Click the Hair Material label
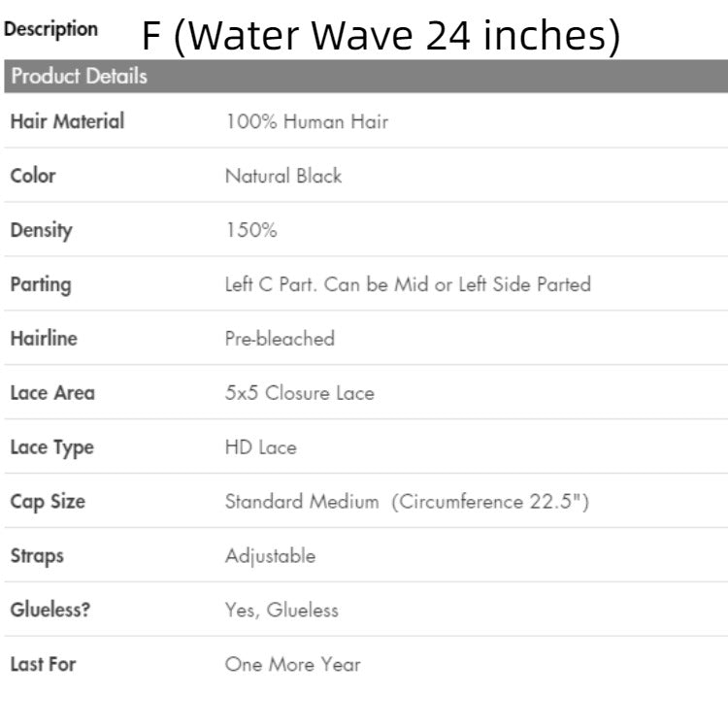 pos(67,122)
